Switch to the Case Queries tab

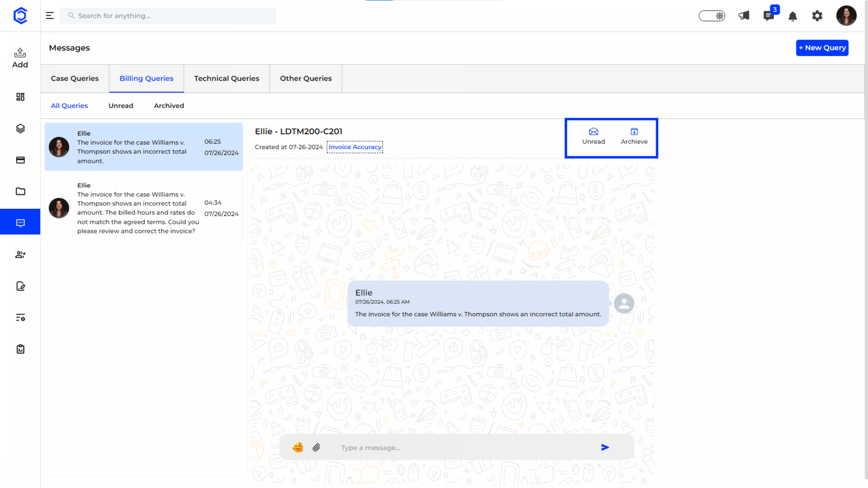point(74,78)
